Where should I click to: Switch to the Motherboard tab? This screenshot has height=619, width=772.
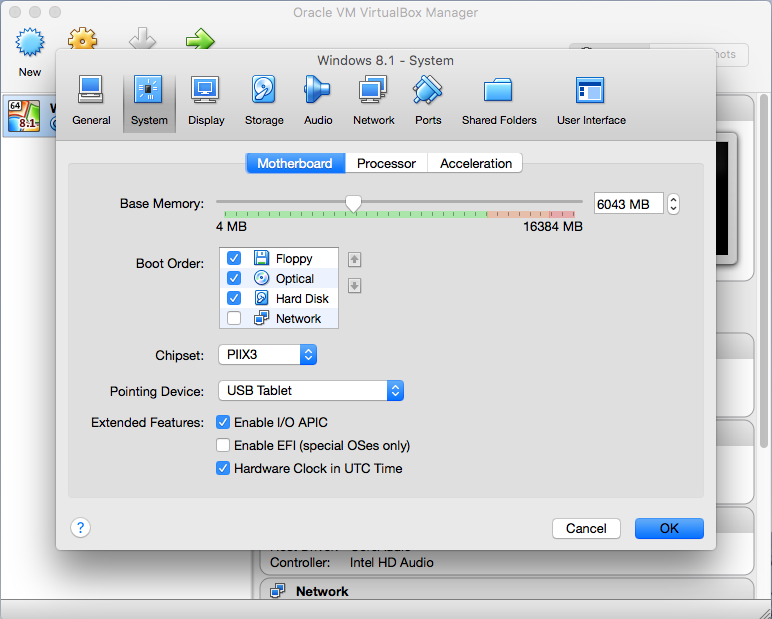coord(295,163)
